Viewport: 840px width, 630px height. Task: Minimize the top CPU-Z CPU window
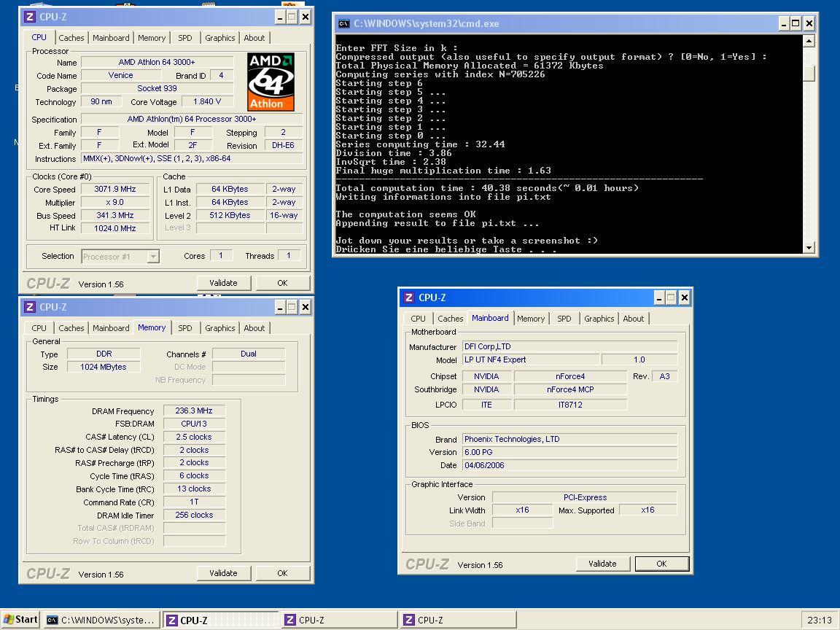(x=280, y=17)
